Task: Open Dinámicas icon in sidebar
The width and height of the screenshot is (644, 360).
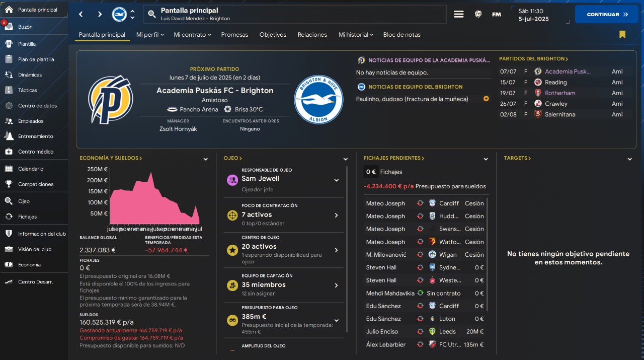Action: click(9, 75)
